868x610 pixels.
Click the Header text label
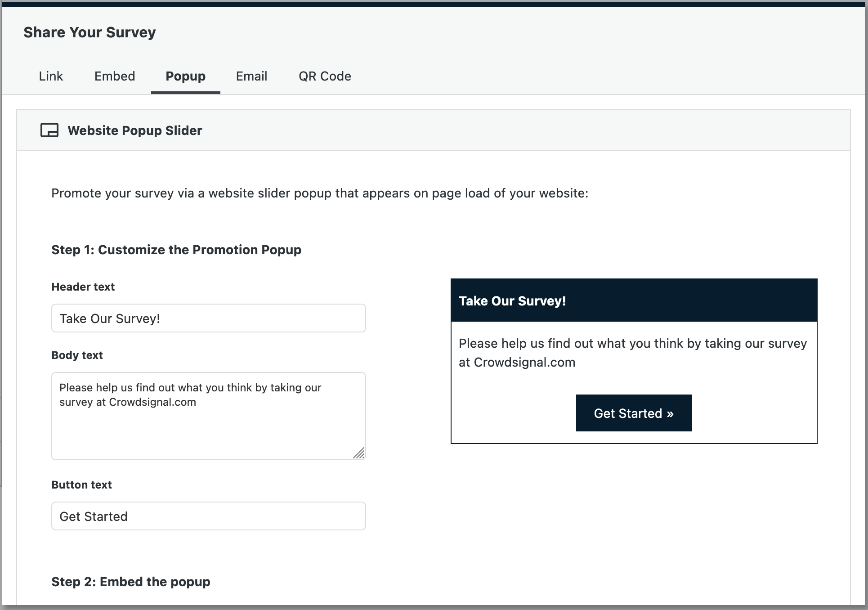(x=83, y=287)
